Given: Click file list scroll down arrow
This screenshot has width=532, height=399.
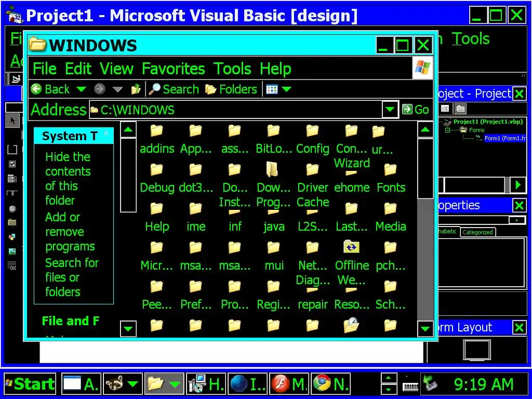Looking at the screenshot, I should coord(425,328).
